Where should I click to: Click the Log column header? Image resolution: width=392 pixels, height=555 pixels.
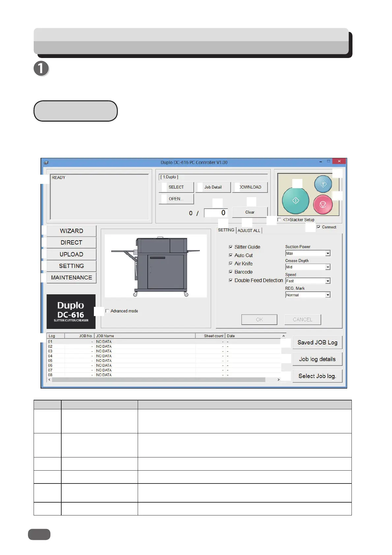(56, 336)
